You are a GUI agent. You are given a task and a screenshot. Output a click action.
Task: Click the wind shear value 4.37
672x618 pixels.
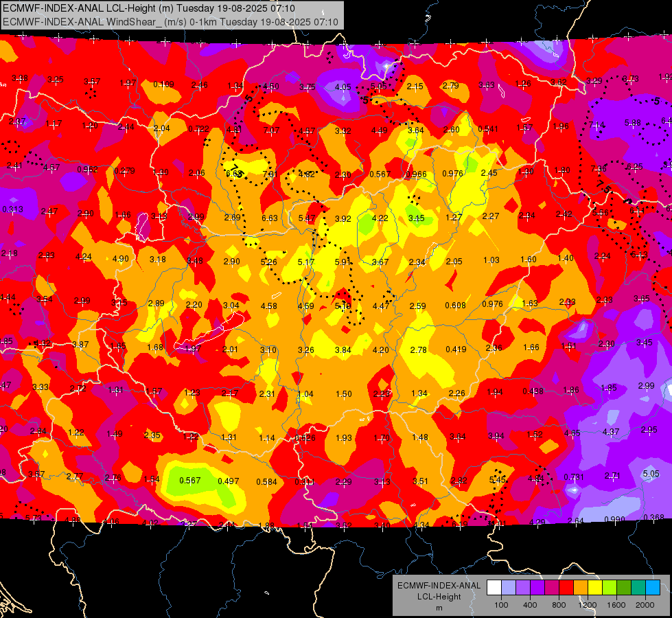(611, 431)
